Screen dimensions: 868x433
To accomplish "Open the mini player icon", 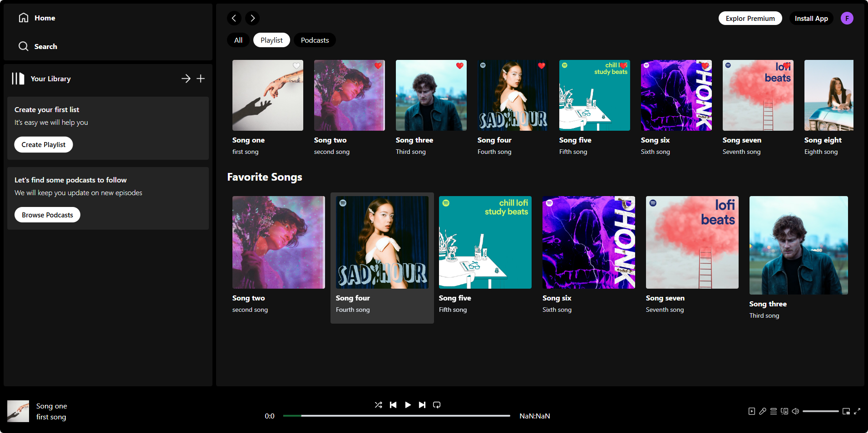I will (x=846, y=411).
